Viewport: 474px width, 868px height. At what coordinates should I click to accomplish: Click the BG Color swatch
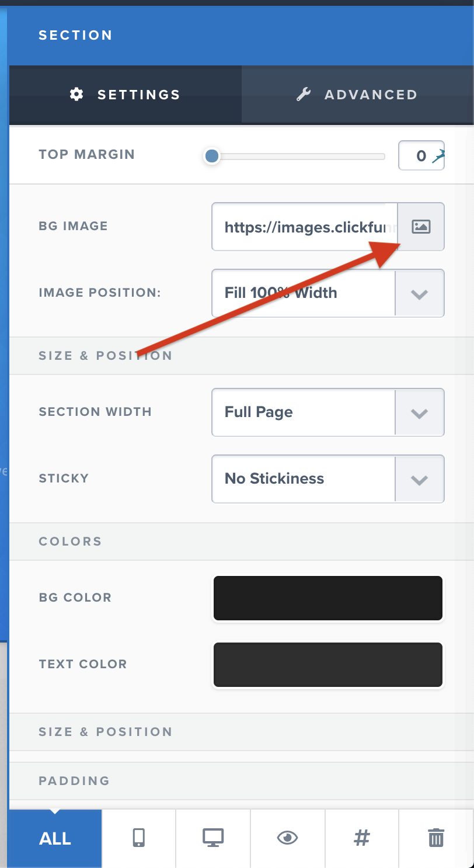tap(328, 598)
